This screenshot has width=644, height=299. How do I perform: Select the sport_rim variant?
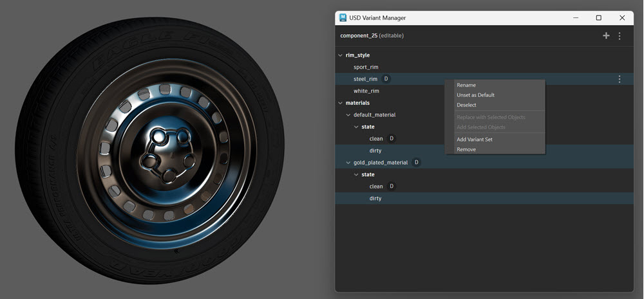click(366, 67)
